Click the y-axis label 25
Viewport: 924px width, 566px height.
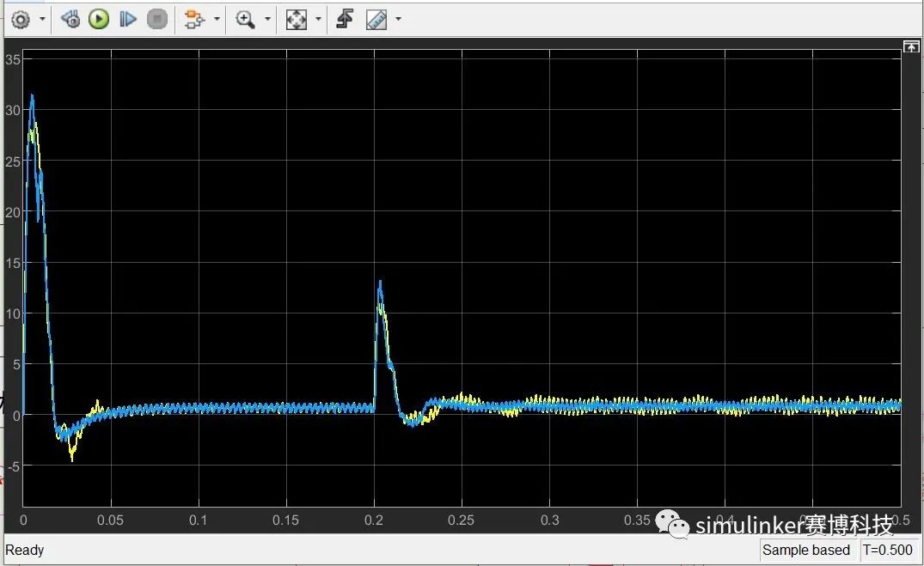13,161
